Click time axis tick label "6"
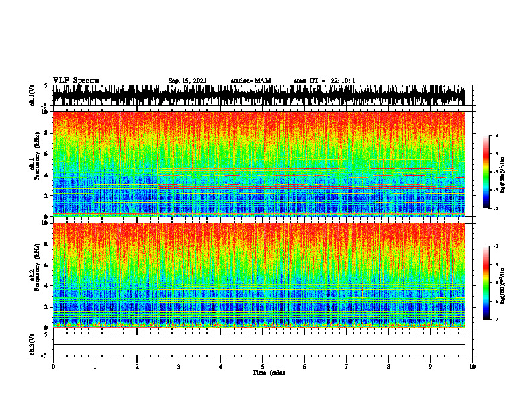Viewport: 532px width, 411px height. coord(305,367)
